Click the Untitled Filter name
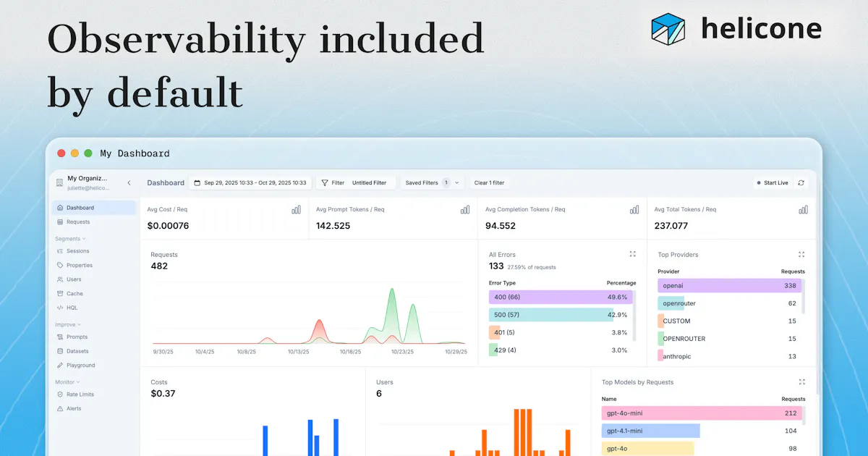Viewport: 868px width, 456px height. tap(369, 183)
